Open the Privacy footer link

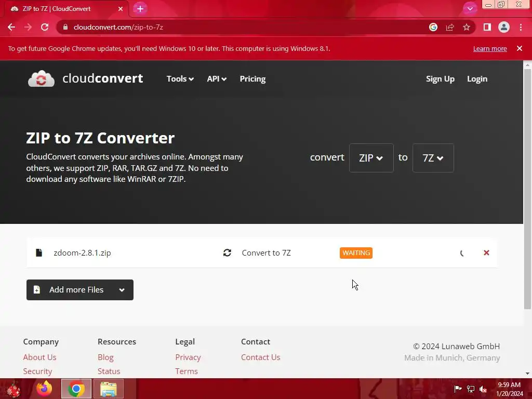tap(188, 357)
